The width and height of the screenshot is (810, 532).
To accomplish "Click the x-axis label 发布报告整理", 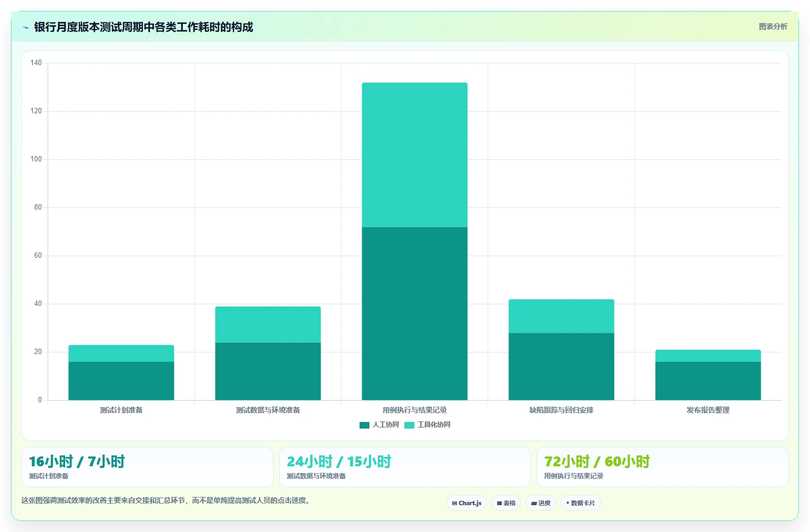I will (708, 410).
